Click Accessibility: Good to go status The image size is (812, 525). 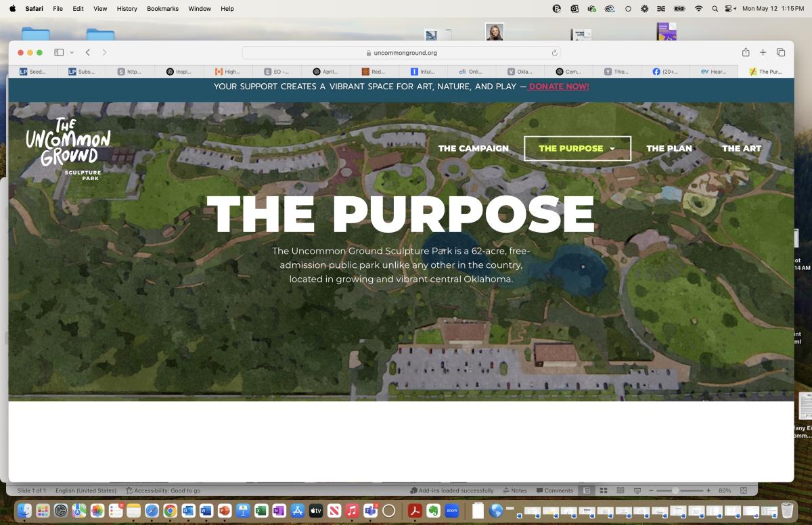click(x=163, y=490)
